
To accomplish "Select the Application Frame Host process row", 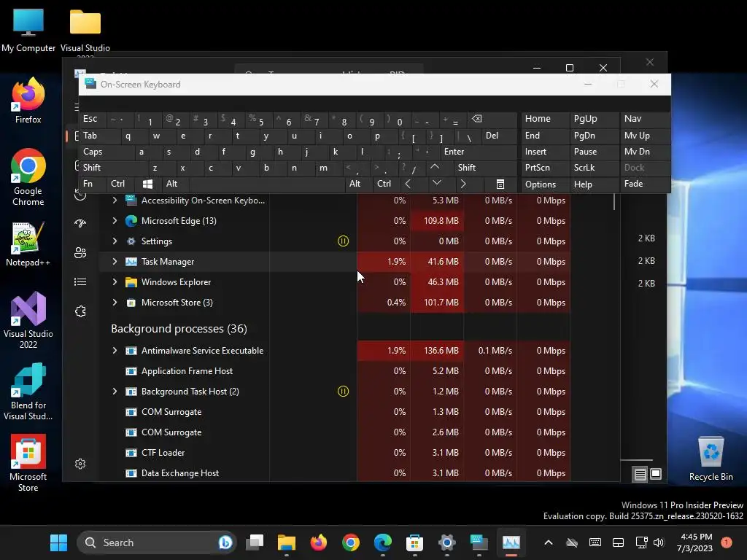I will click(x=335, y=371).
